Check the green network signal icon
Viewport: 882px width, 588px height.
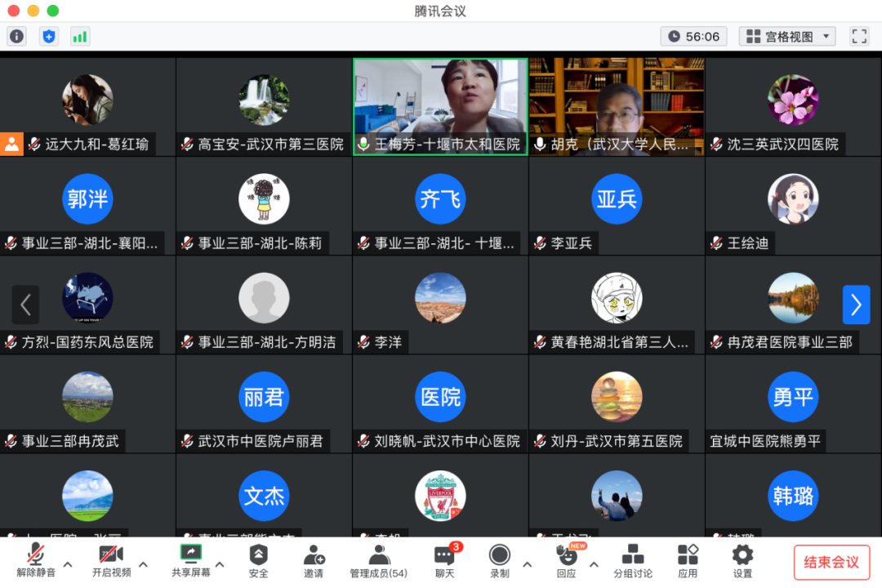pyautogui.click(x=79, y=36)
